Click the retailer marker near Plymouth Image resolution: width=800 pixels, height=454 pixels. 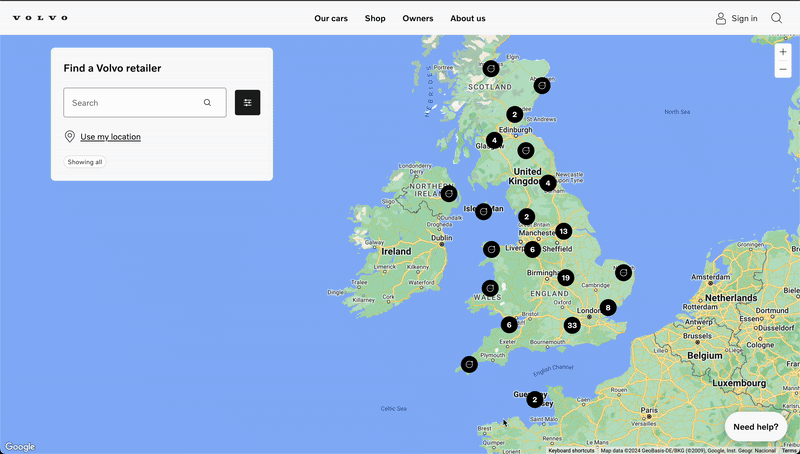click(468, 364)
